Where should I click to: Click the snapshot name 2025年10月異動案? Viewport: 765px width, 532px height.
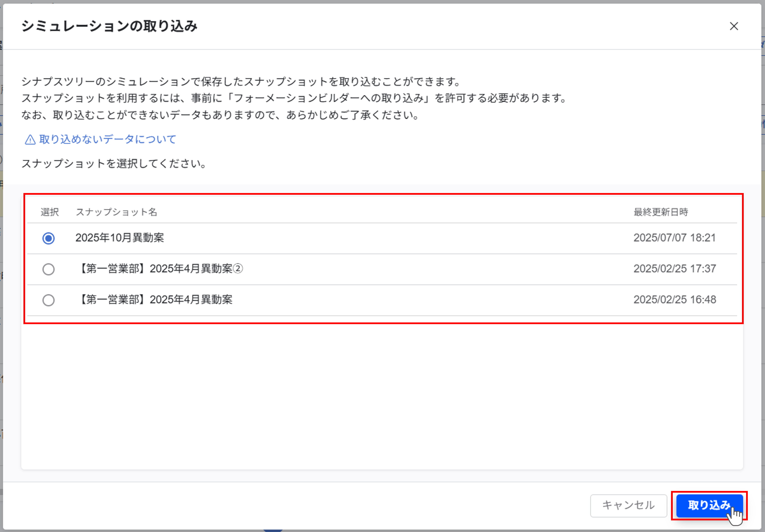[120, 238]
